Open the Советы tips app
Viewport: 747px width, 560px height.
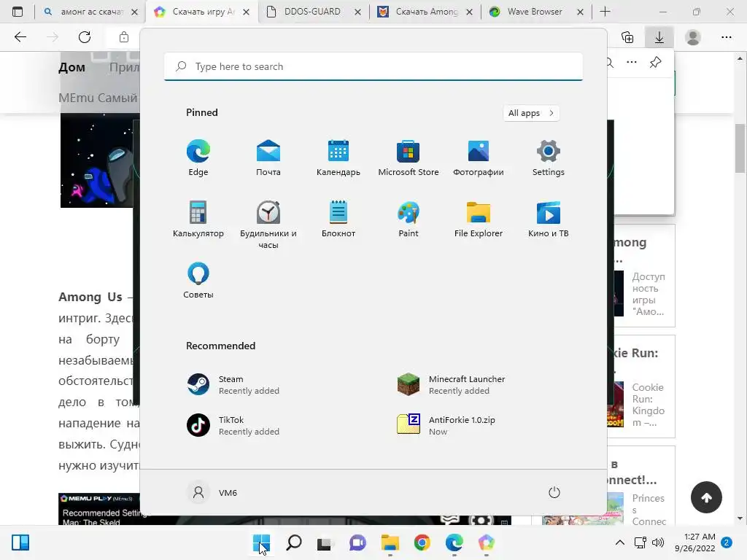pos(198,281)
